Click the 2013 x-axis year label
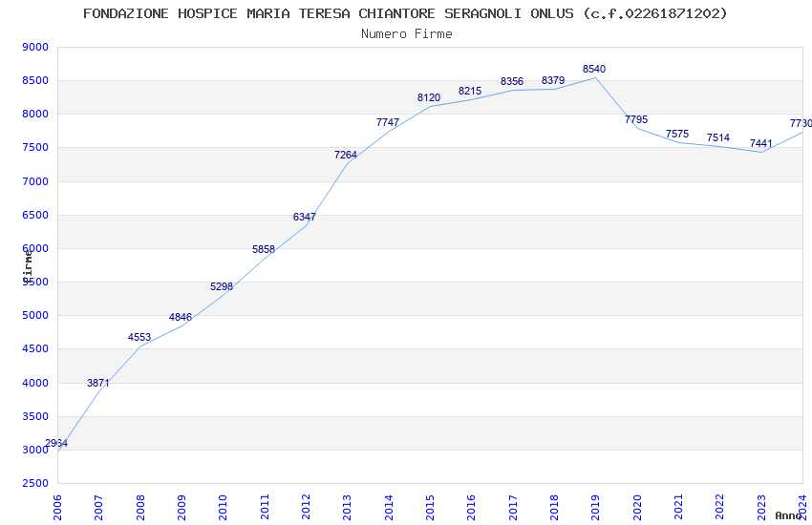Image resolution: width=812 pixels, height=525 pixels. click(348, 507)
